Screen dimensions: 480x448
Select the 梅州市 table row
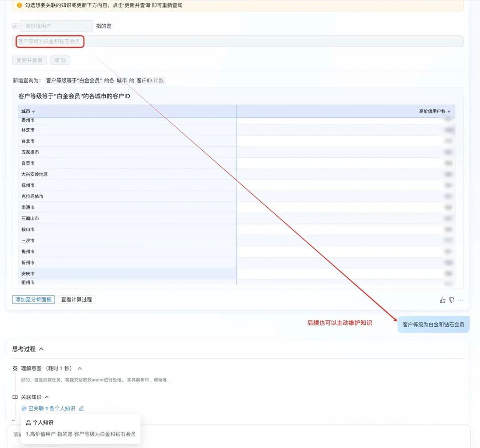(236, 252)
